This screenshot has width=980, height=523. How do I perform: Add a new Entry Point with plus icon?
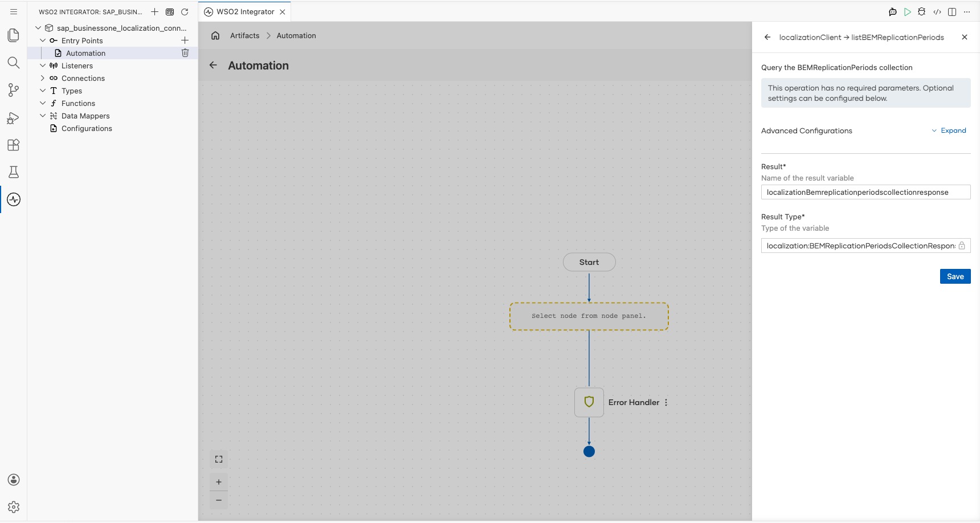[185, 40]
